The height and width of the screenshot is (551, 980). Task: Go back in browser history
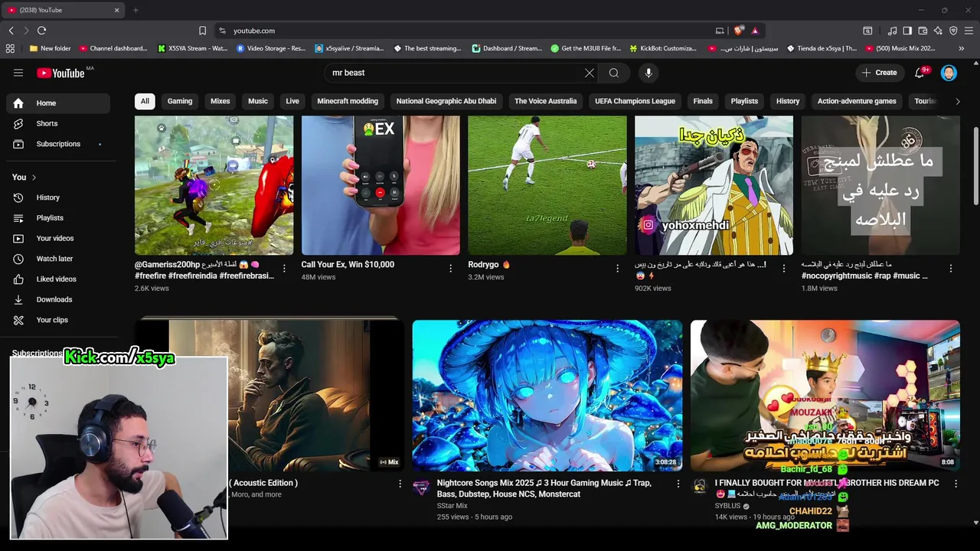click(11, 31)
